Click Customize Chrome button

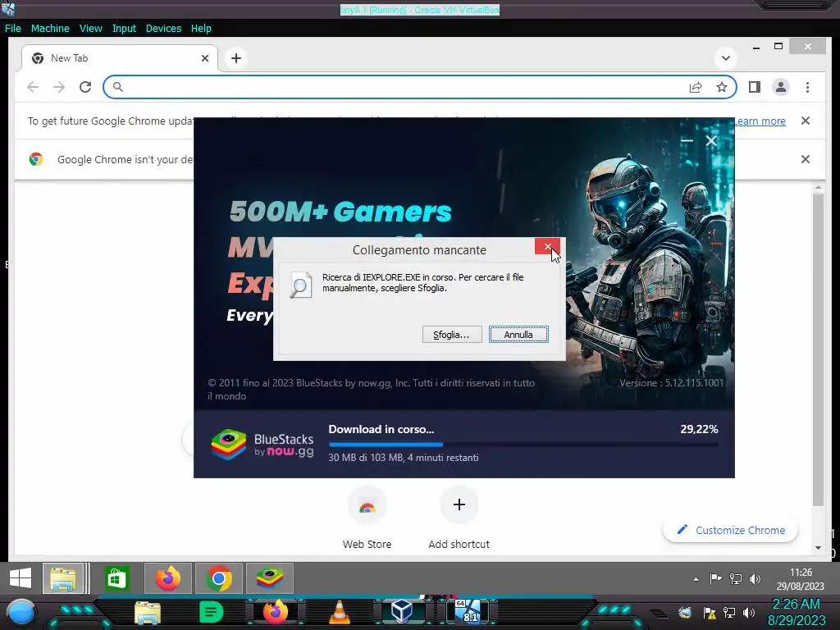pos(731,530)
